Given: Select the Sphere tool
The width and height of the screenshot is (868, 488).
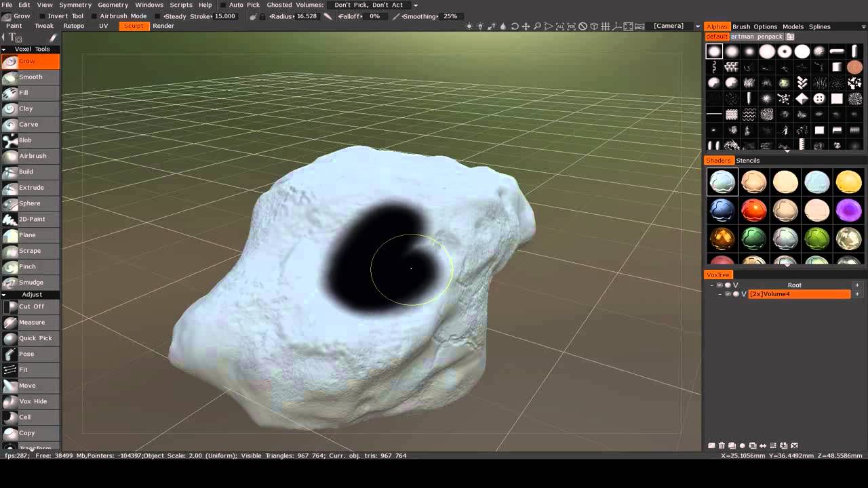Looking at the screenshot, I should tap(31, 203).
